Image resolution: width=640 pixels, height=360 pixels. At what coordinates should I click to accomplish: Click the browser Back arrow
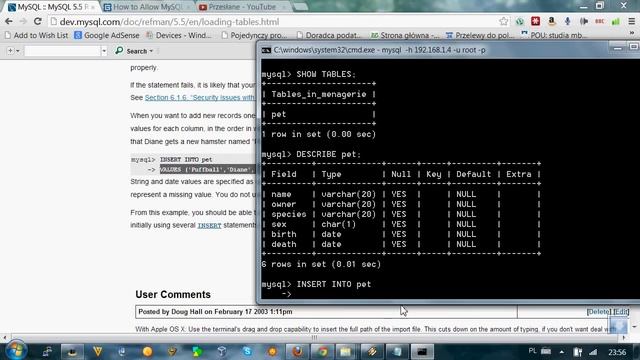pyautogui.click(x=9, y=21)
